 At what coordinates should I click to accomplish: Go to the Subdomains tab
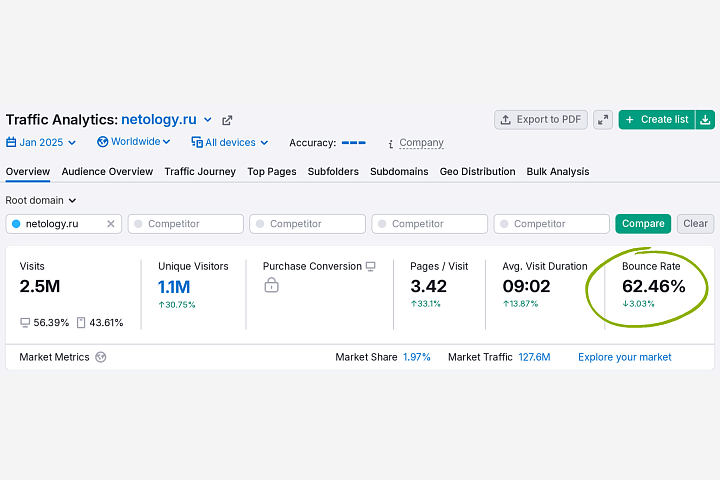tap(399, 172)
